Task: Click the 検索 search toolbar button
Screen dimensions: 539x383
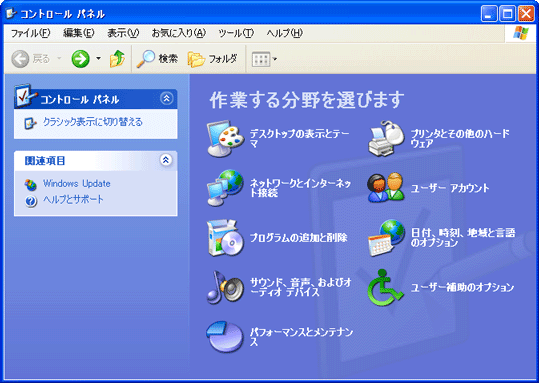Action: 157,59
